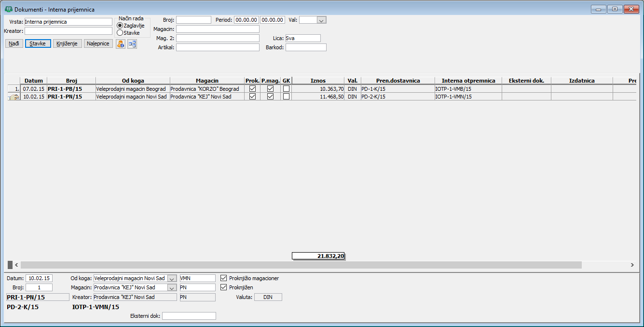Click the Broj filter field at top
The width and height of the screenshot is (644, 327).
coord(193,20)
